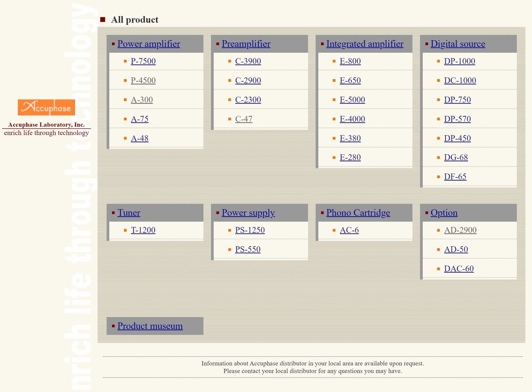Select the AD-50 product link
The width and height of the screenshot is (532, 392).
pyautogui.click(x=456, y=249)
